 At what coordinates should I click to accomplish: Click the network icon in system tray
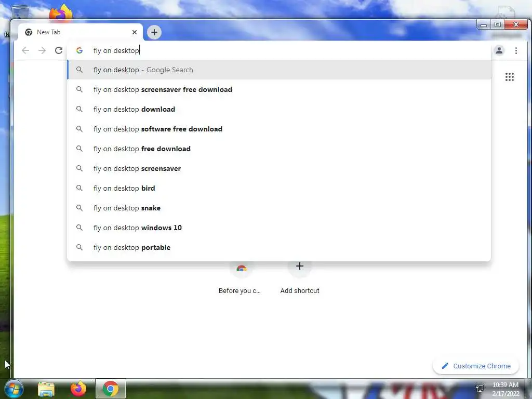480,389
